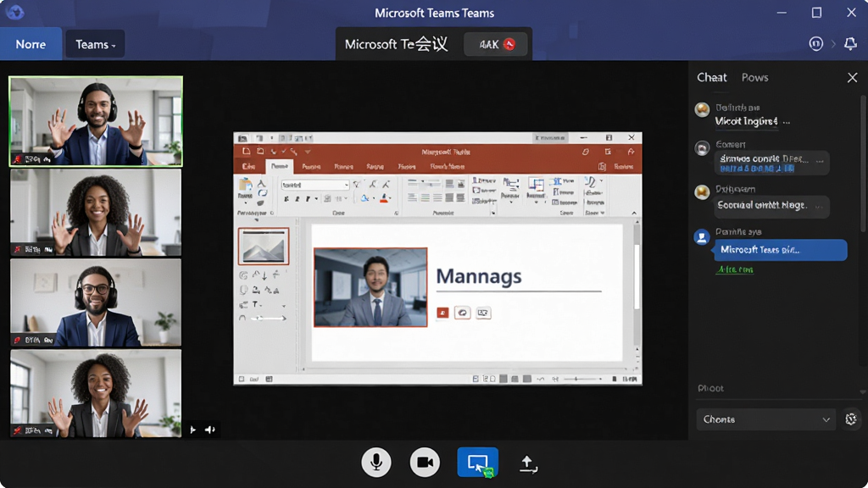Screen dimensions: 868x488
Task: Open more options on Vicot Ingirs4 message
Action: 787,122
